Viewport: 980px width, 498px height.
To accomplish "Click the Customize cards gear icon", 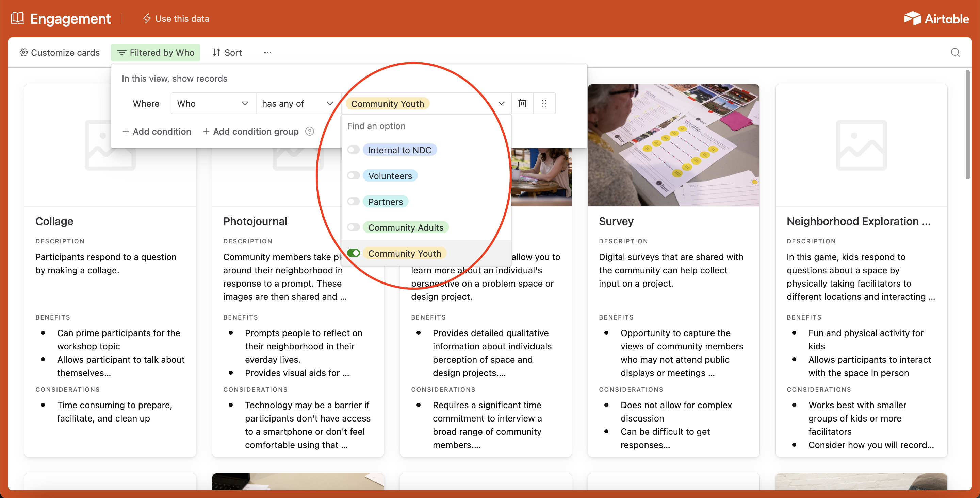I will (23, 52).
